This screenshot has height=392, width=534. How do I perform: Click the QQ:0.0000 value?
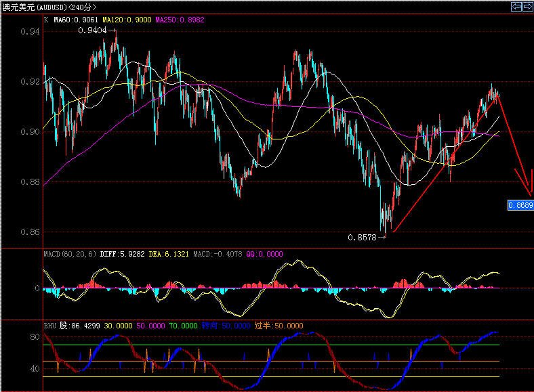click(264, 254)
